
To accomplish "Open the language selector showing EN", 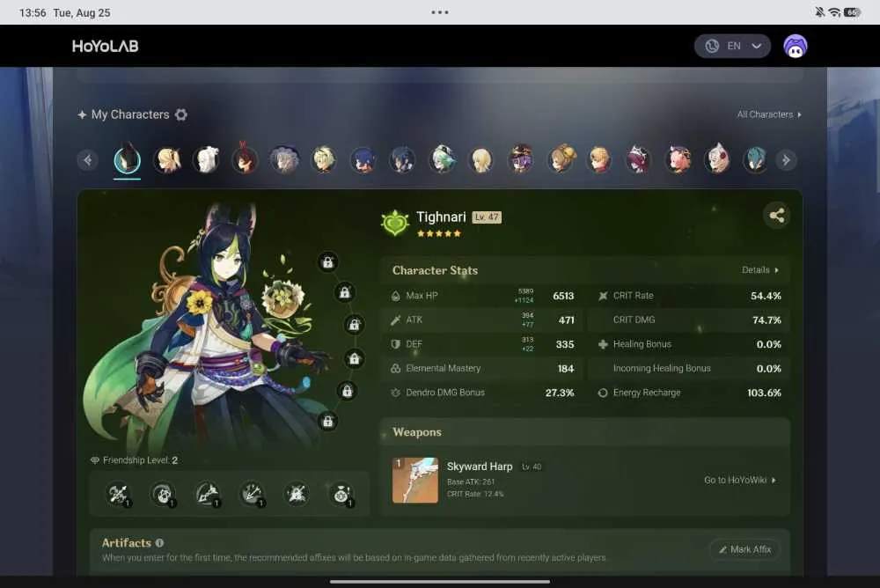I will point(732,46).
